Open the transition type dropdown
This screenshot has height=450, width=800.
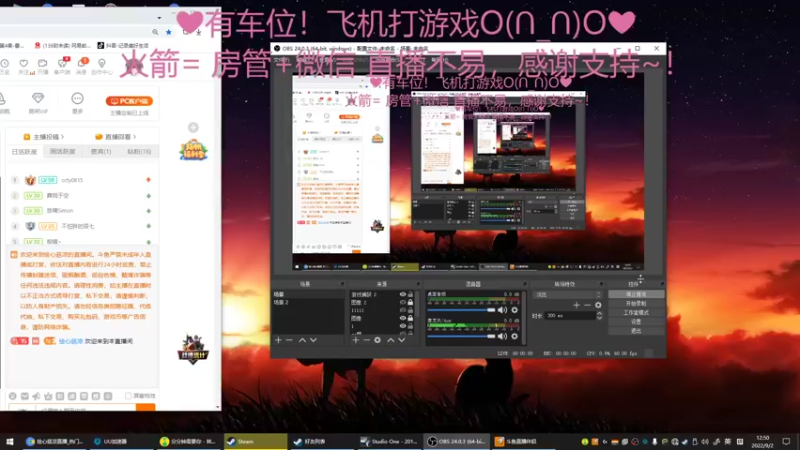point(567,294)
